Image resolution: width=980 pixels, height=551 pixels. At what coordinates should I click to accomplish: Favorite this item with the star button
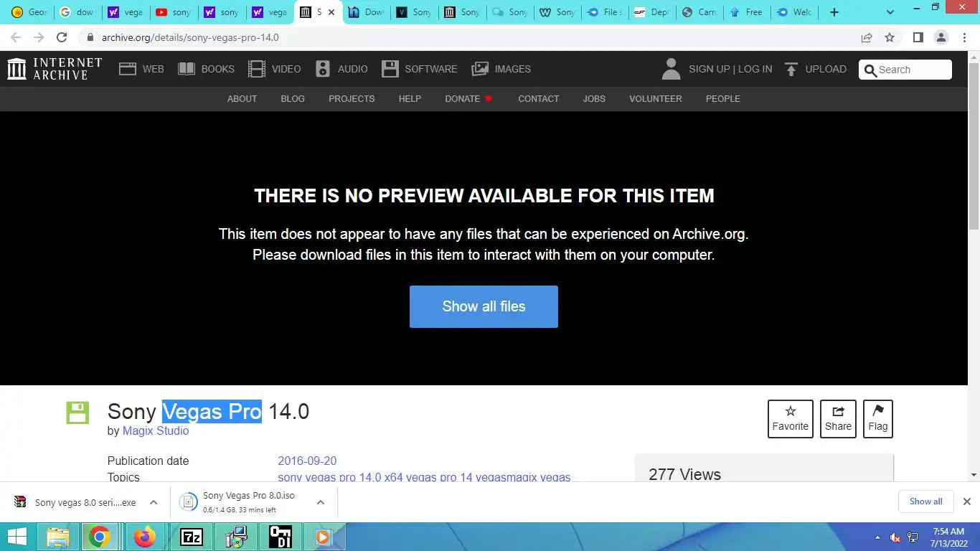coord(791,419)
